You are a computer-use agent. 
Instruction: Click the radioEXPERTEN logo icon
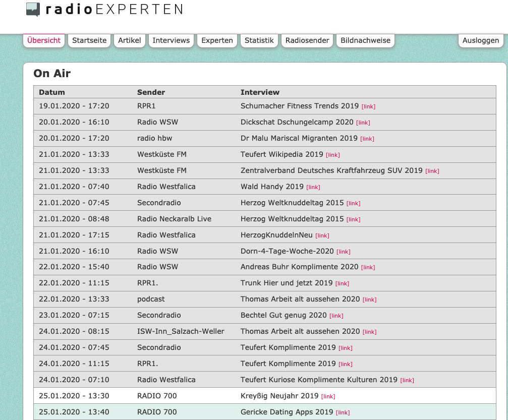pyautogui.click(x=33, y=10)
